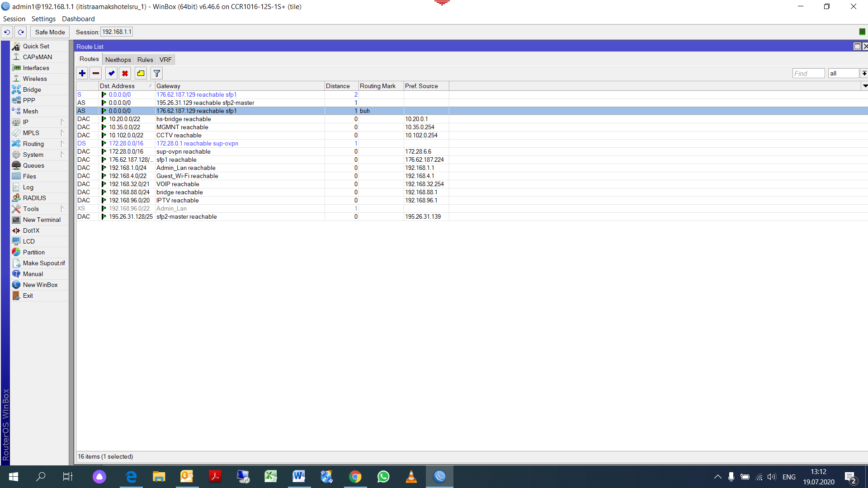Screen dimensions: 868x488
Task: Switch to the VRF tab
Action: [165, 60]
